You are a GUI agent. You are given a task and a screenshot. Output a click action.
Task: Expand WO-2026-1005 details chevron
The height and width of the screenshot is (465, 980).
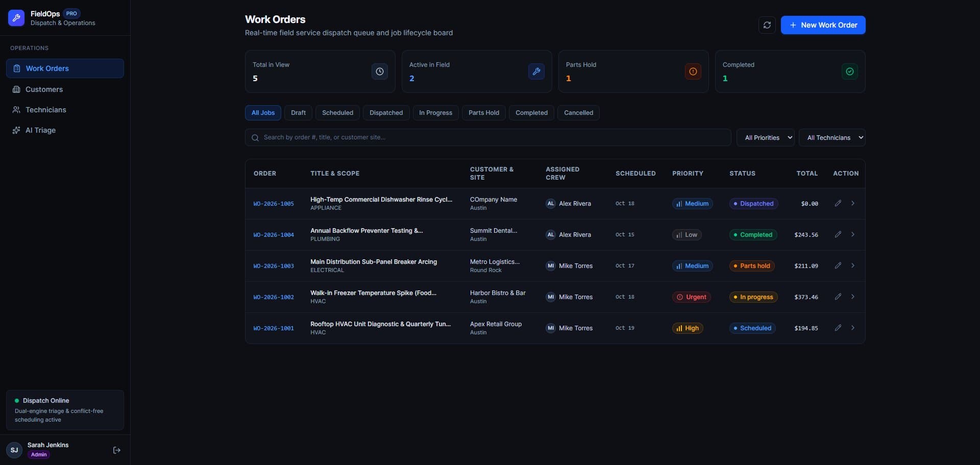point(852,203)
